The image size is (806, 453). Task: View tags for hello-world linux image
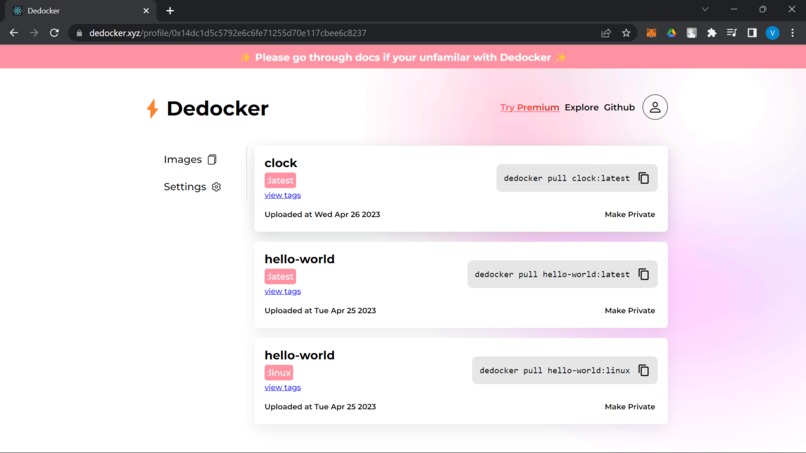pyautogui.click(x=283, y=388)
